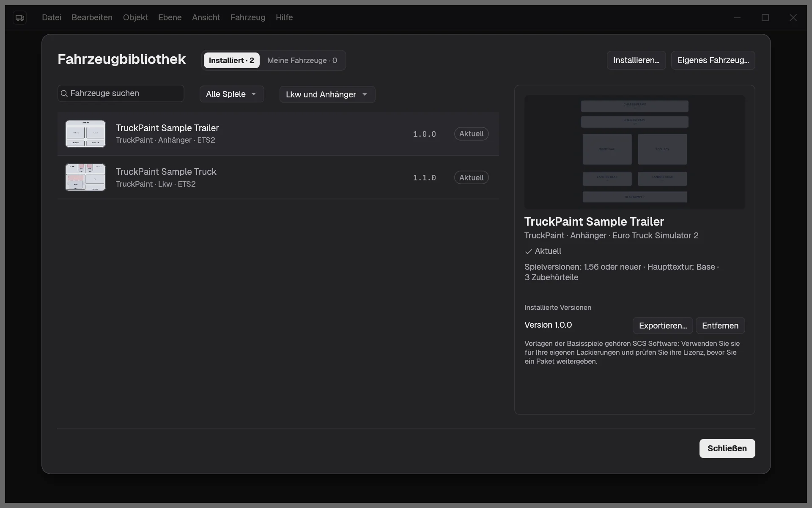
Task: Click the Entfernen button
Action: coord(720,326)
